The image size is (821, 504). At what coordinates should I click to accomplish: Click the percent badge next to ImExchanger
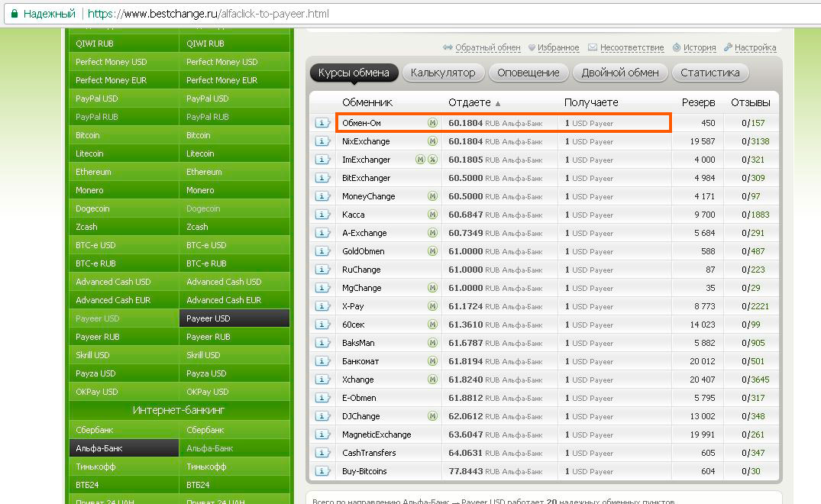click(x=432, y=160)
